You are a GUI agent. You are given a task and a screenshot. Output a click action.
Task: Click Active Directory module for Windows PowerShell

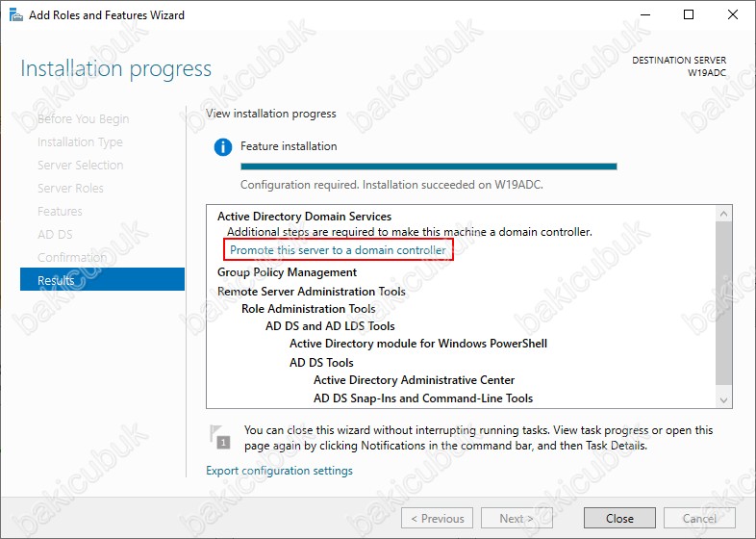pos(418,344)
